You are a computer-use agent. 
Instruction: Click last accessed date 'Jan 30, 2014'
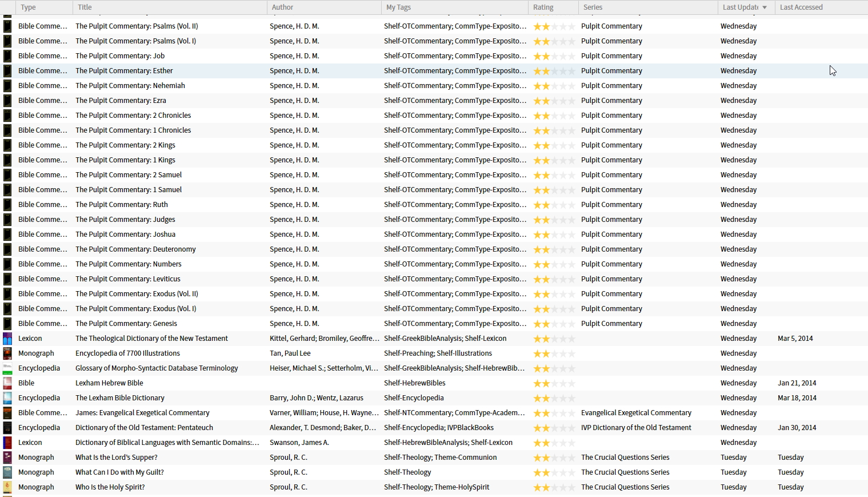click(x=797, y=428)
